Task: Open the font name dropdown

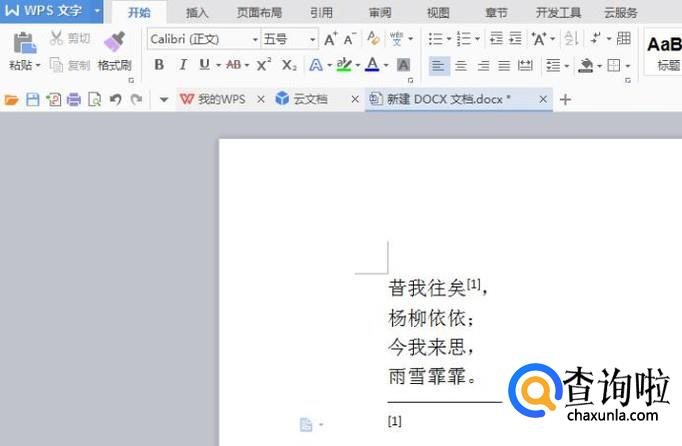Action: click(x=255, y=40)
